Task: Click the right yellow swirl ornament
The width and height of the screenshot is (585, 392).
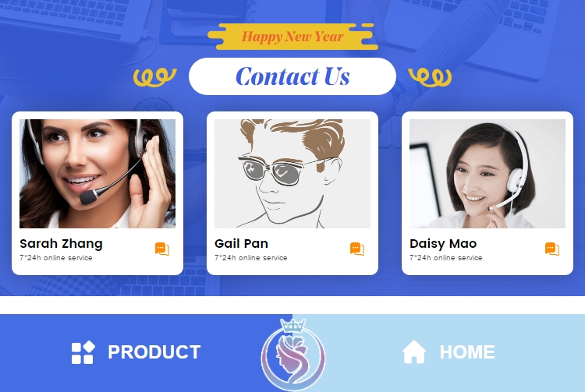Action: (x=430, y=77)
